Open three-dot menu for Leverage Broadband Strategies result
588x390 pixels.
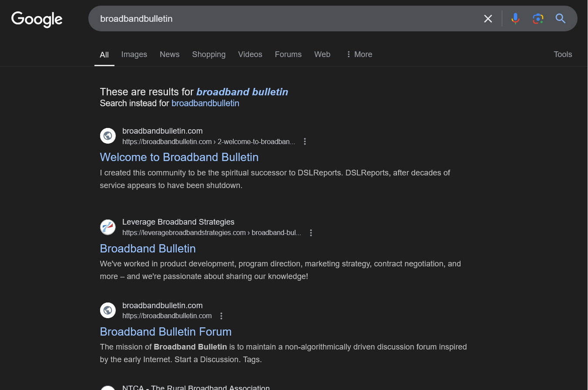point(311,233)
